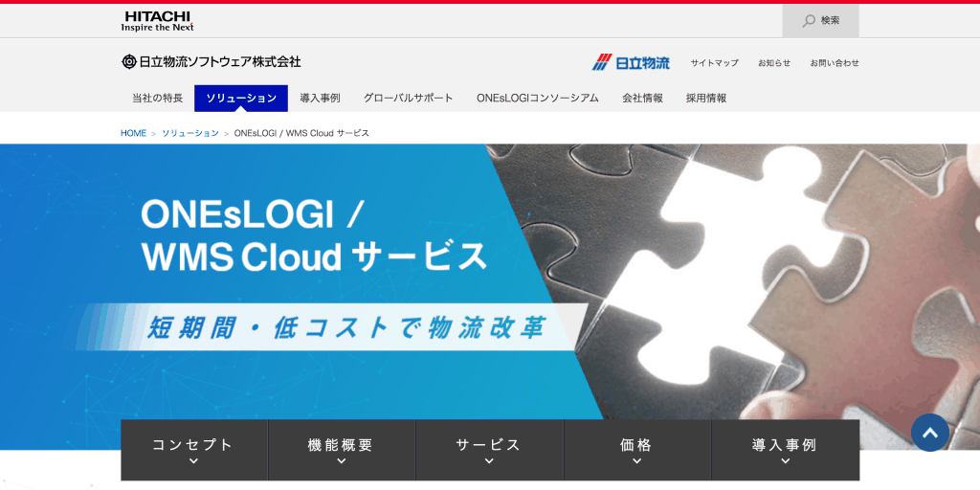Expand the 機能概要 section anchor
Viewport: 980px width, 490px height.
(341, 450)
